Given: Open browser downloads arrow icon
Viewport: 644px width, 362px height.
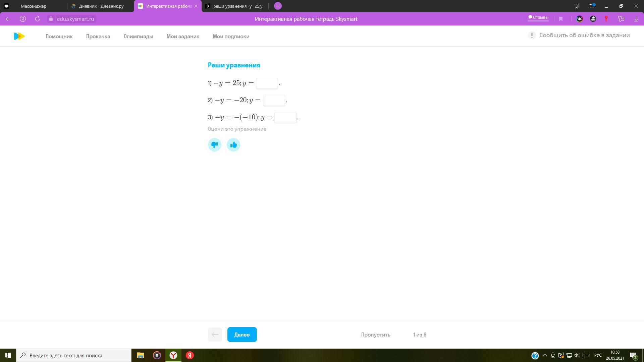Looking at the screenshot, I should [636, 19].
